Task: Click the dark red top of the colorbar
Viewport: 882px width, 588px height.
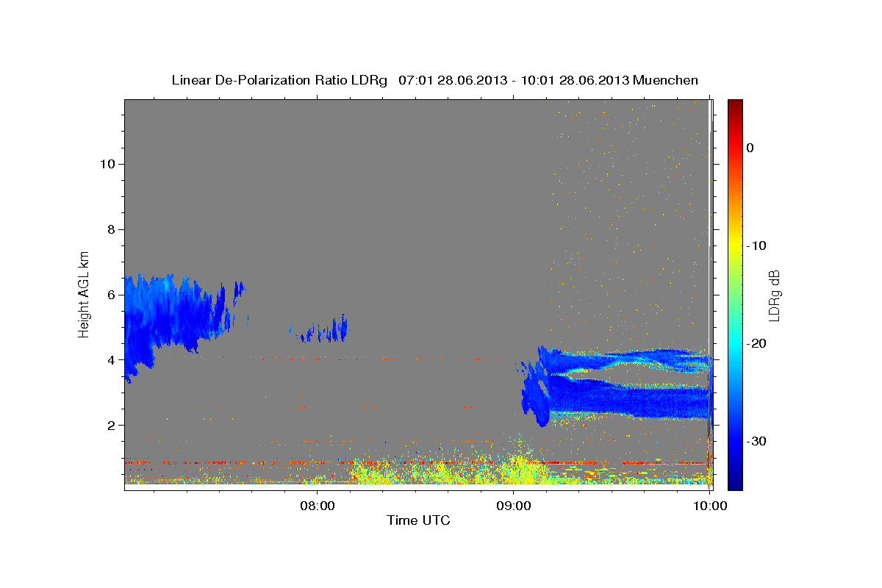Action: coord(735,107)
